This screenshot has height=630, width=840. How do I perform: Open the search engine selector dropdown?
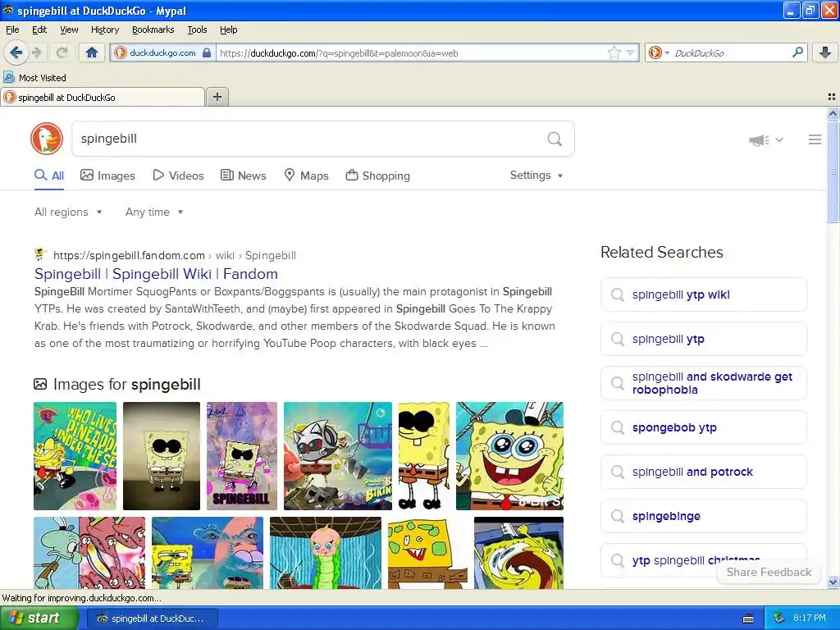[659, 52]
